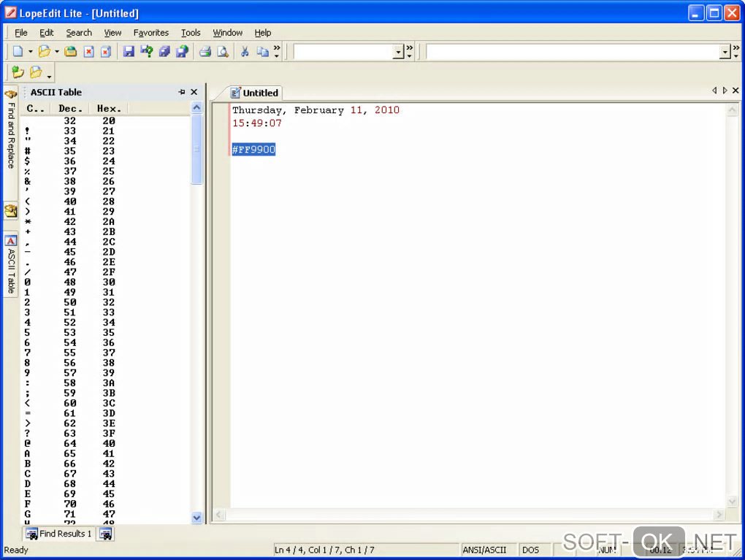745x560 pixels.
Task: Expand the Open file dropdown arrow
Action: tap(56, 51)
